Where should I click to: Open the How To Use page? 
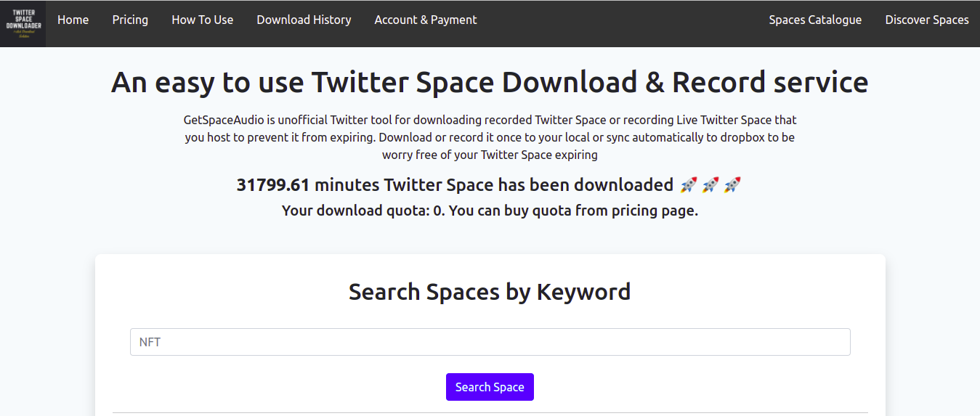(203, 20)
